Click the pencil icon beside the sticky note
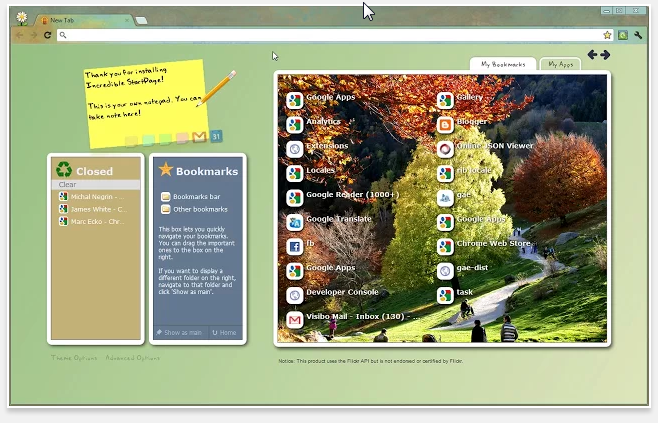This screenshot has height=423, width=658. tap(217, 87)
